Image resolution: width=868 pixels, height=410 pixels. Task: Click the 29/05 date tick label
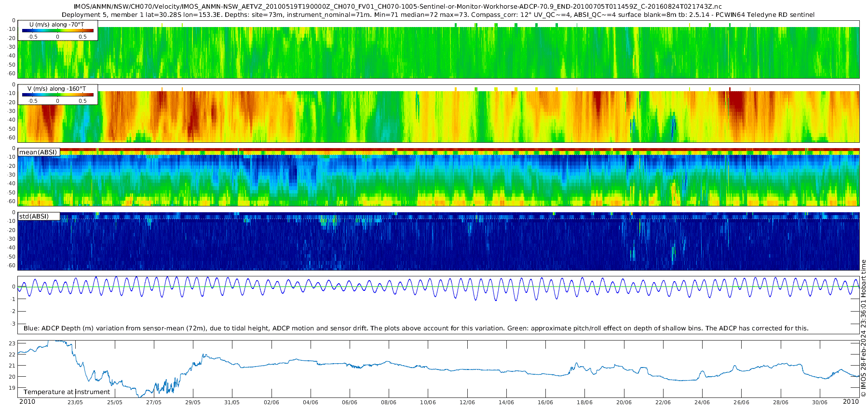tap(193, 402)
